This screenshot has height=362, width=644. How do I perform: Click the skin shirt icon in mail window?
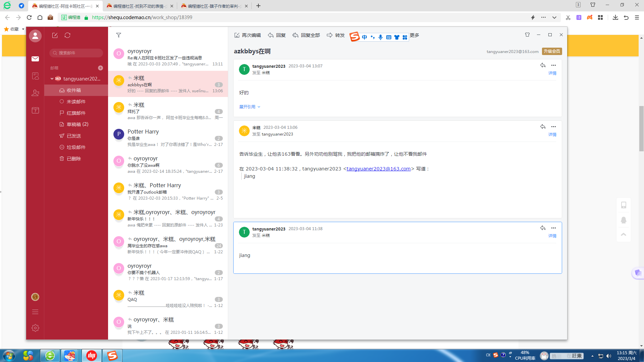(x=527, y=35)
